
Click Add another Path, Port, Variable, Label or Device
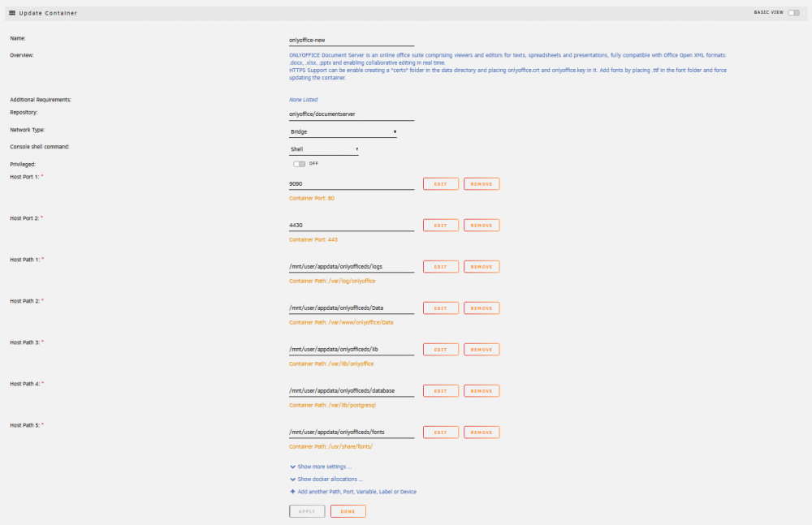(x=356, y=492)
